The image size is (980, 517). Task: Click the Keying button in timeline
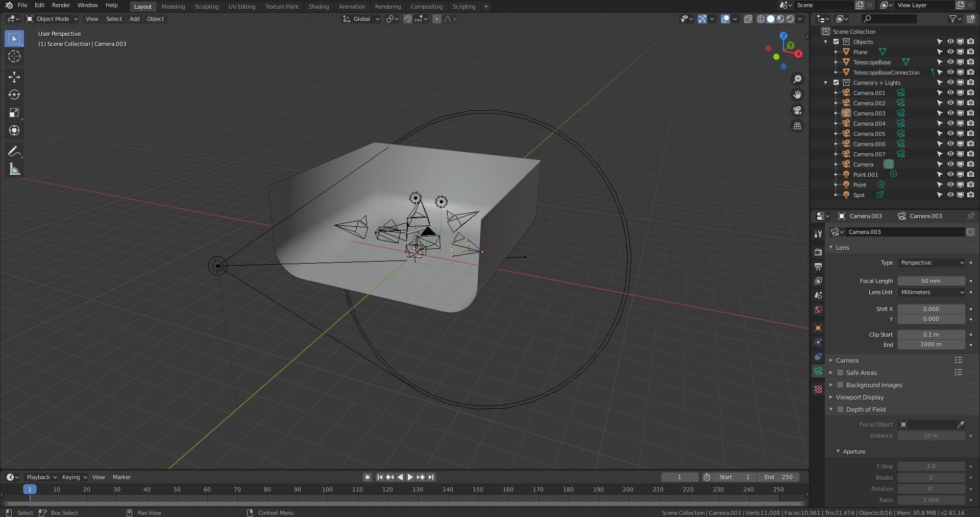pos(74,477)
